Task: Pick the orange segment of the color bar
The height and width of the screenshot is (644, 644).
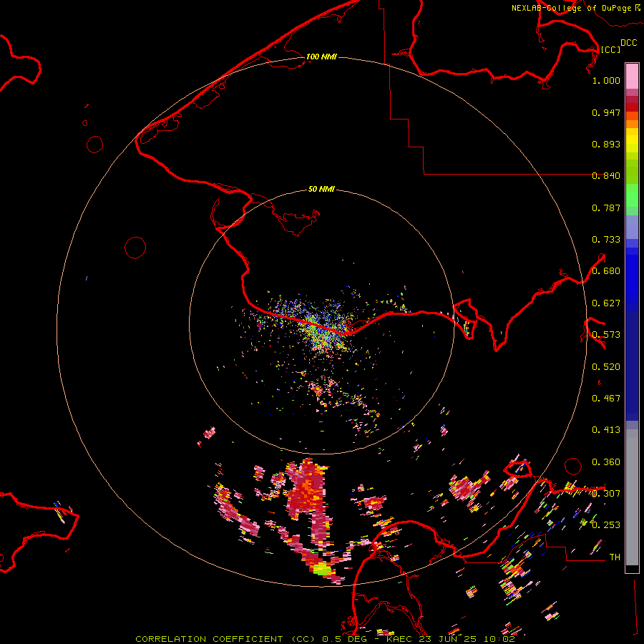Action: click(632, 124)
